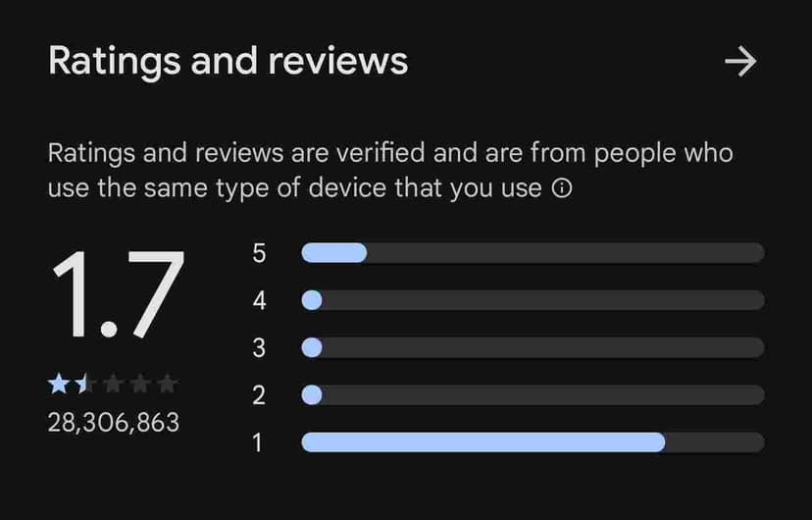812x520 pixels.
Task: Click the first filled blue star
Action: 58,384
